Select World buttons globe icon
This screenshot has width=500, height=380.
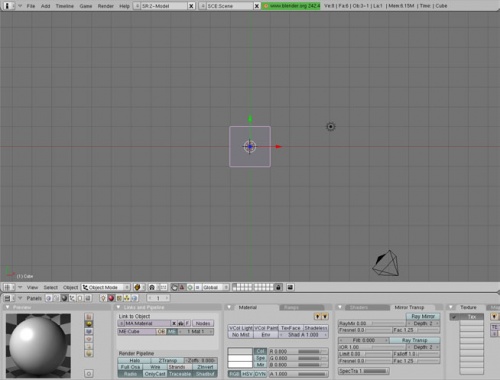[134, 298]
